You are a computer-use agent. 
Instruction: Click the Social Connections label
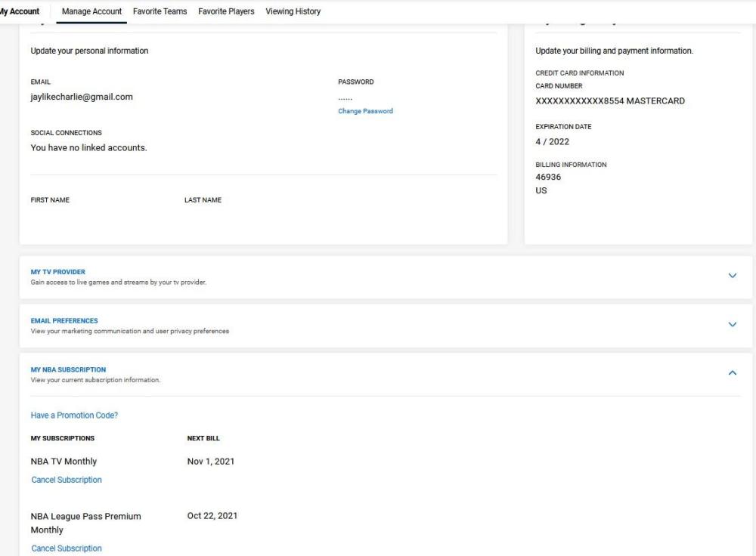(x=66, y=132)
